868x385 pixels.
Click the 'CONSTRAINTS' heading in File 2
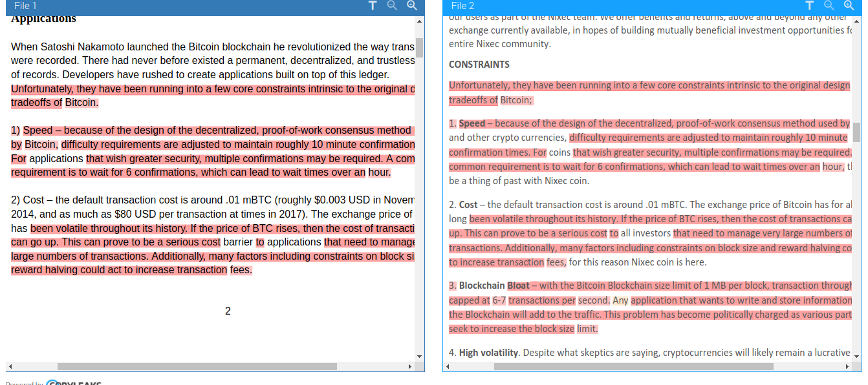(479, 65)
